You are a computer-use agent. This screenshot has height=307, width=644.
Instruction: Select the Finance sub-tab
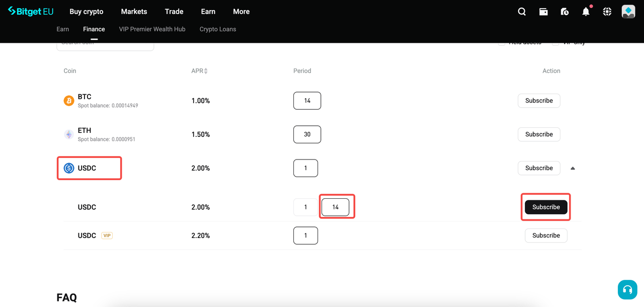click(x=94, y=29)
